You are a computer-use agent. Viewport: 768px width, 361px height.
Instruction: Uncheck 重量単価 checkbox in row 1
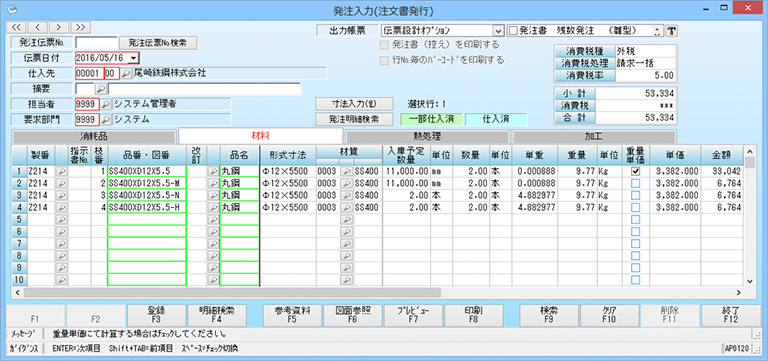635,171
